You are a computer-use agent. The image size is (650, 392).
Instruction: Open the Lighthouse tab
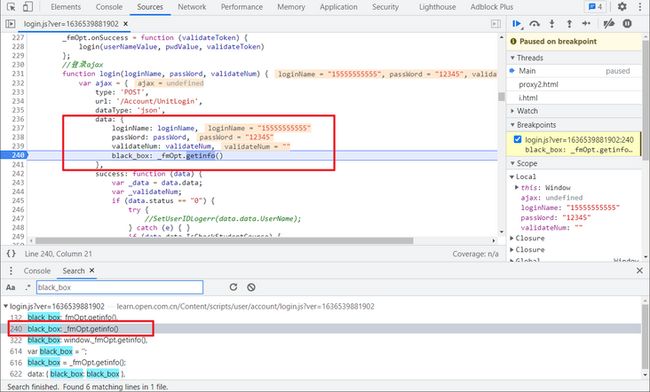[437, 7]
